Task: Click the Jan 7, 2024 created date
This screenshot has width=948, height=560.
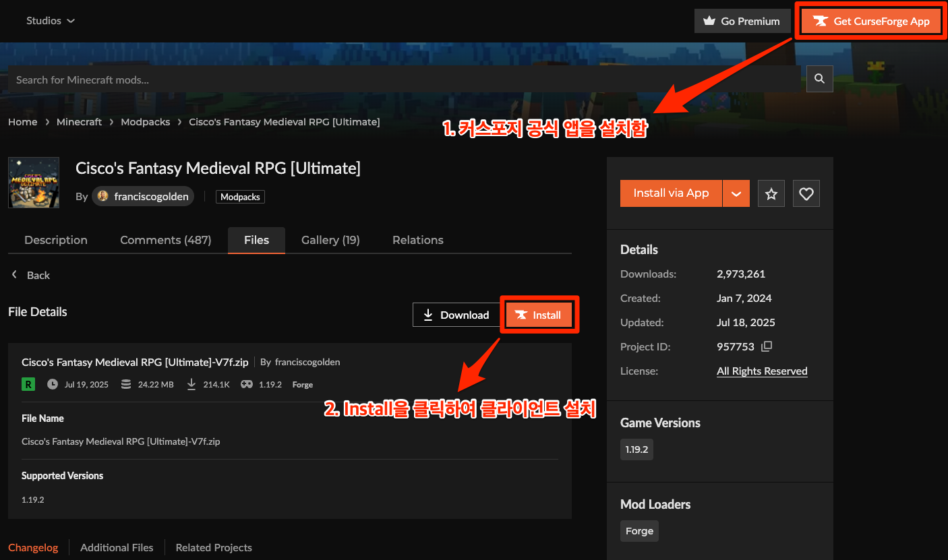Action: [744, 298]
